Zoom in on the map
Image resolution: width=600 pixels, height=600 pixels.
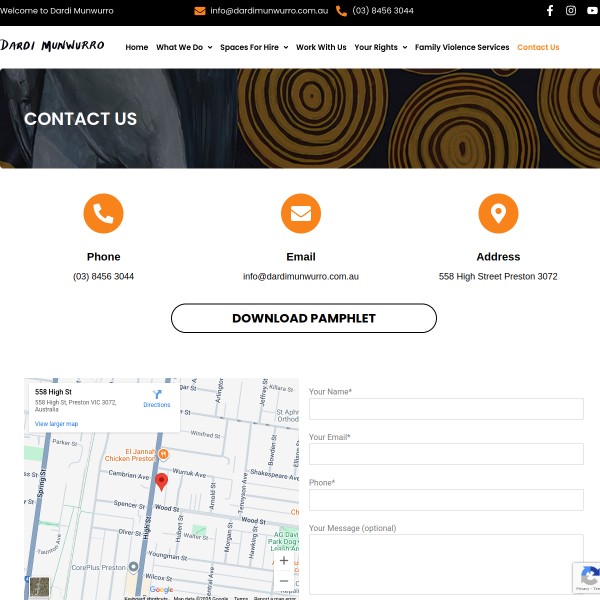[x=284, y=561]
